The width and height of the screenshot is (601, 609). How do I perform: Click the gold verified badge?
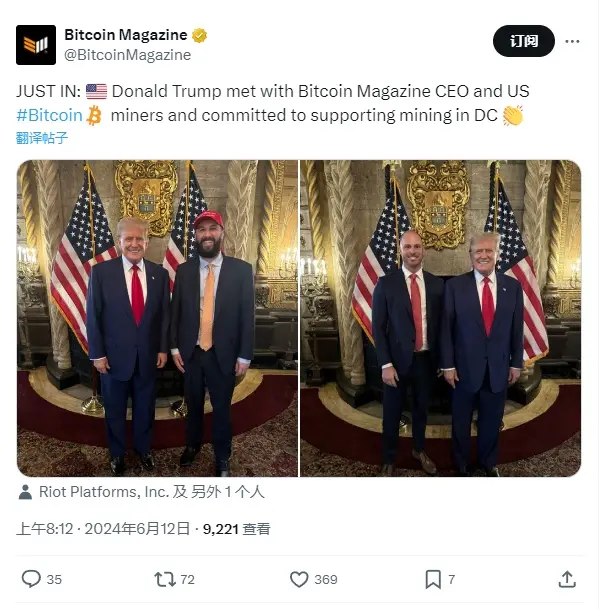click(x=200, y=35)
